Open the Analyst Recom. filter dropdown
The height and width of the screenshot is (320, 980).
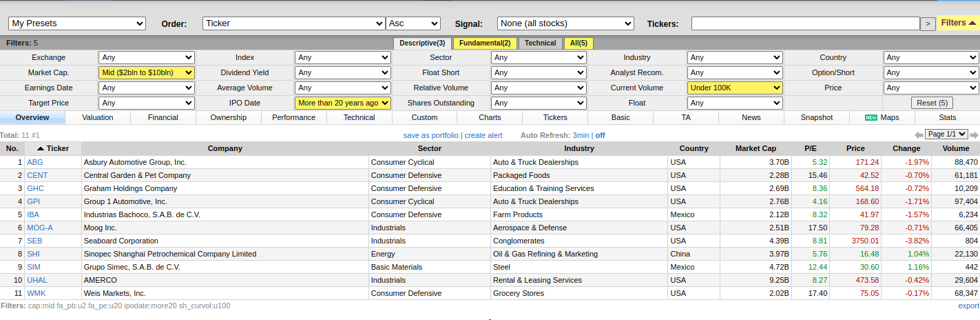click(735, 72)
